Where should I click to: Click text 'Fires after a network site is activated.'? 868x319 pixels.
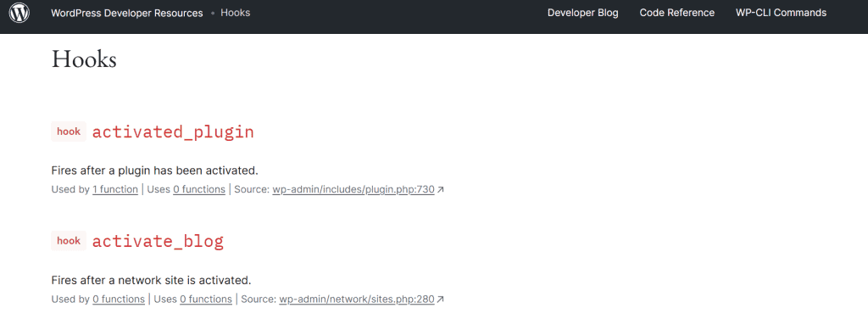tap(151, 280)
